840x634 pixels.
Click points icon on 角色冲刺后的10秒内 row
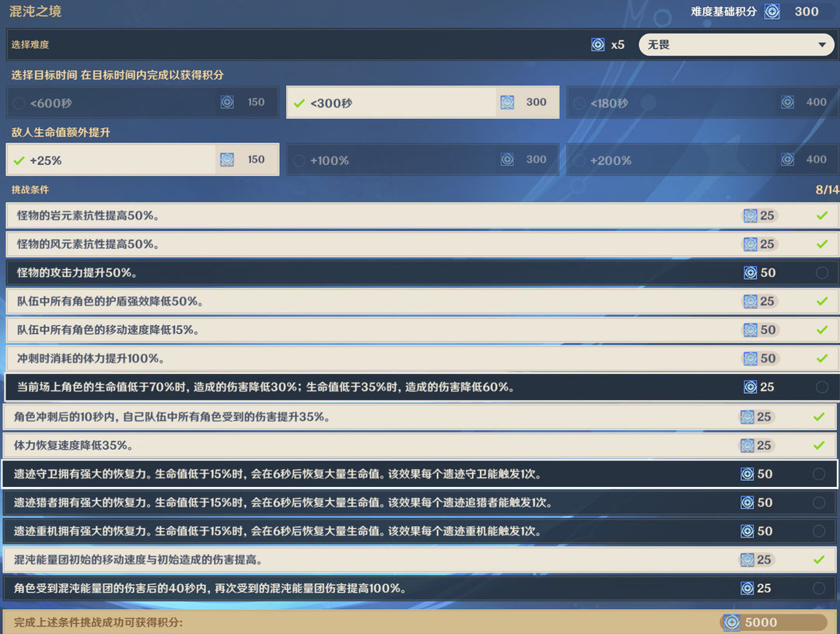click(747, 416)
